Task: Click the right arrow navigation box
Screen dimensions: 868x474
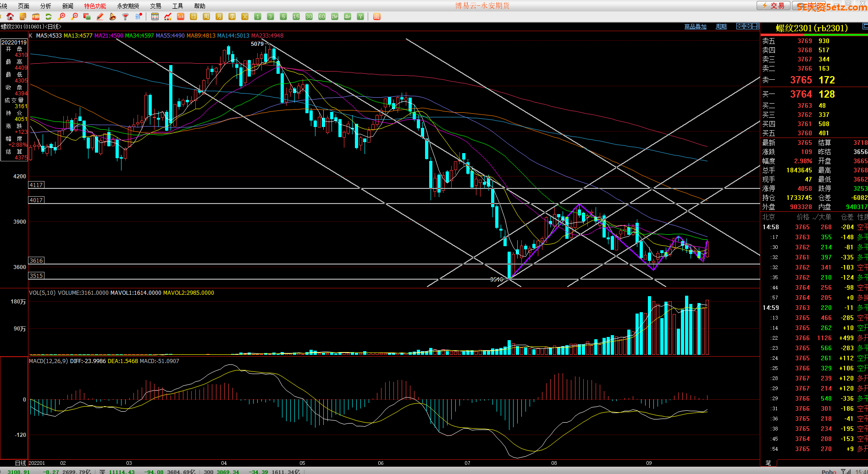Action: [x=748, y=26]
